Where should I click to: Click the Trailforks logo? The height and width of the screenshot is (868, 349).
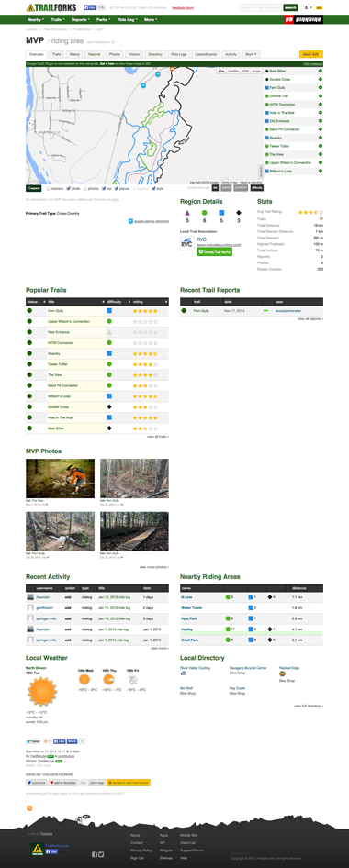click(51, 7)
